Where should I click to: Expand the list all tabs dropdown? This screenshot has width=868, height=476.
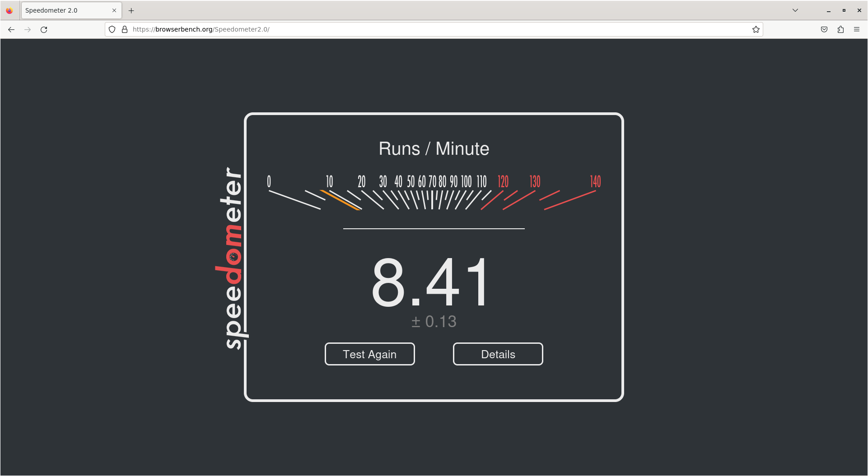tap(795, 10)
